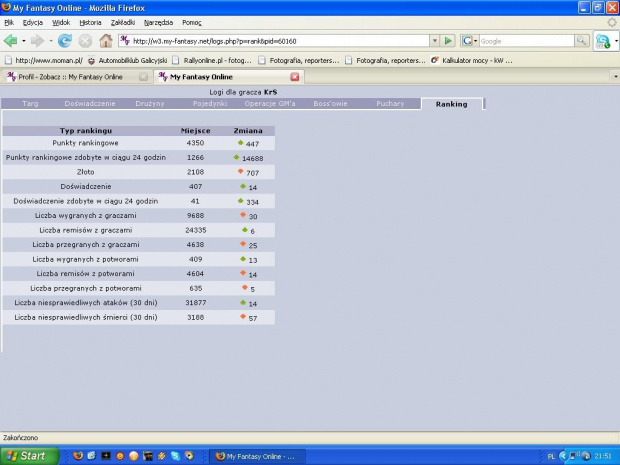The image size is (620, 465).
Task: Close the My Fantasy Online tab
Action: point(295,77)
